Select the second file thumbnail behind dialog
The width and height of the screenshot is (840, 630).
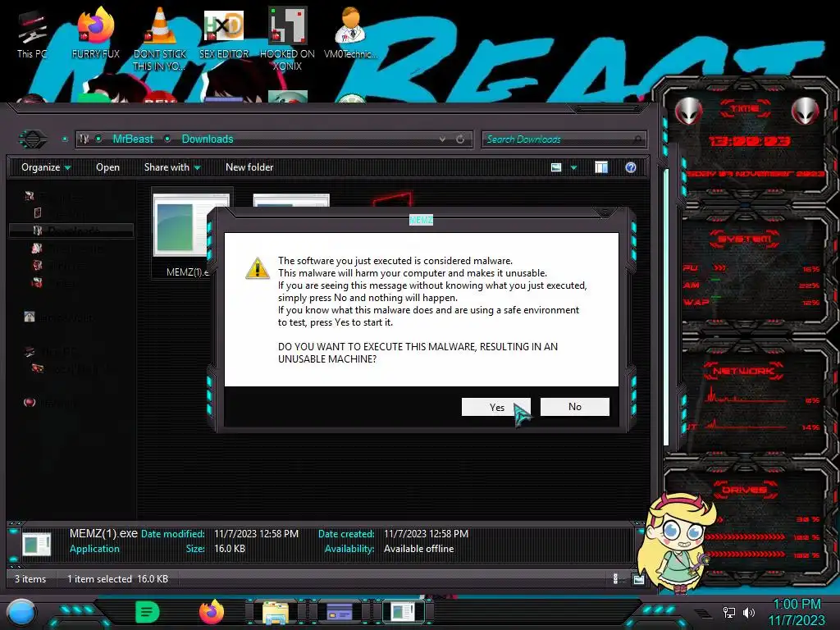[x=291, y=201]
